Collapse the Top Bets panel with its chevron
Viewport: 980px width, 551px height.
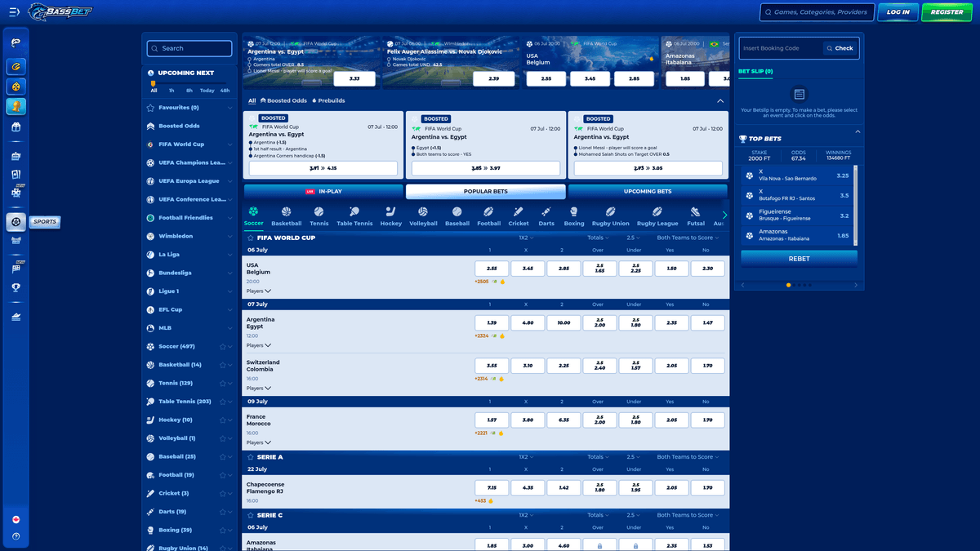[x=857, y=131]
